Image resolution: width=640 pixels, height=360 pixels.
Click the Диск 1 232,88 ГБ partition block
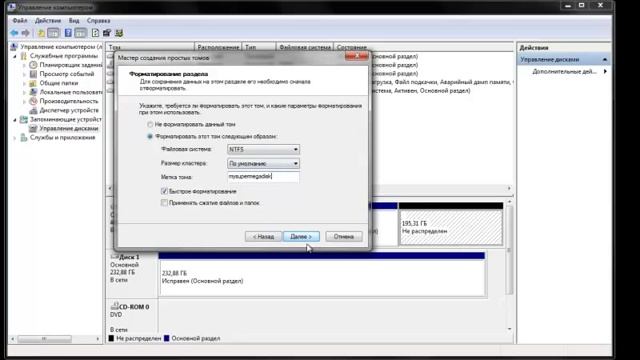click(x=322, y=277)
